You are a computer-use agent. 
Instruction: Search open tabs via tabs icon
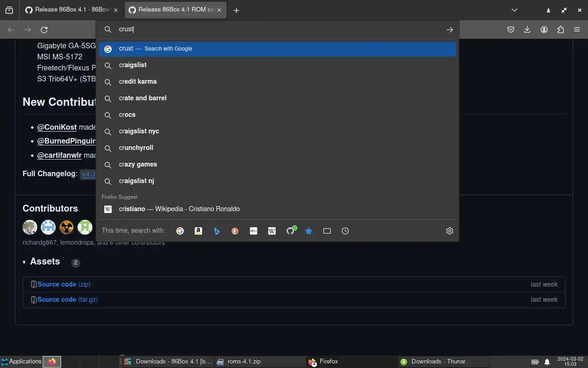(x=327, y=231)
